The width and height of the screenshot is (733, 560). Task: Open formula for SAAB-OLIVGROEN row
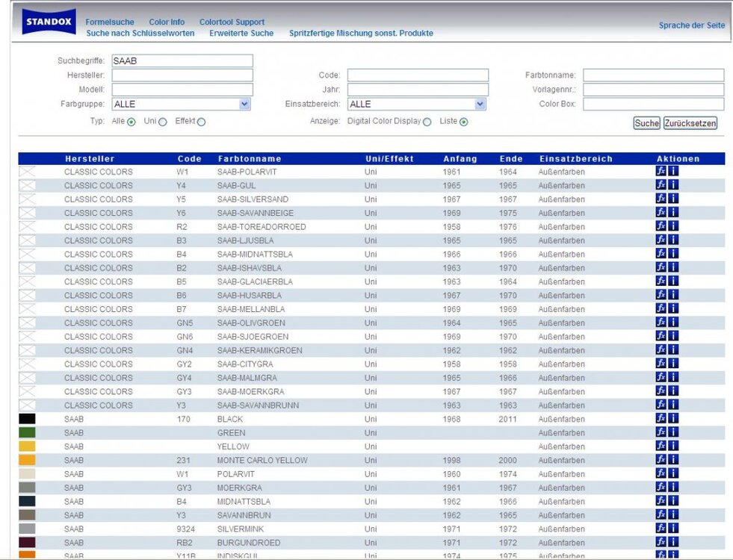pyautogui.click(x=661, y=322)
